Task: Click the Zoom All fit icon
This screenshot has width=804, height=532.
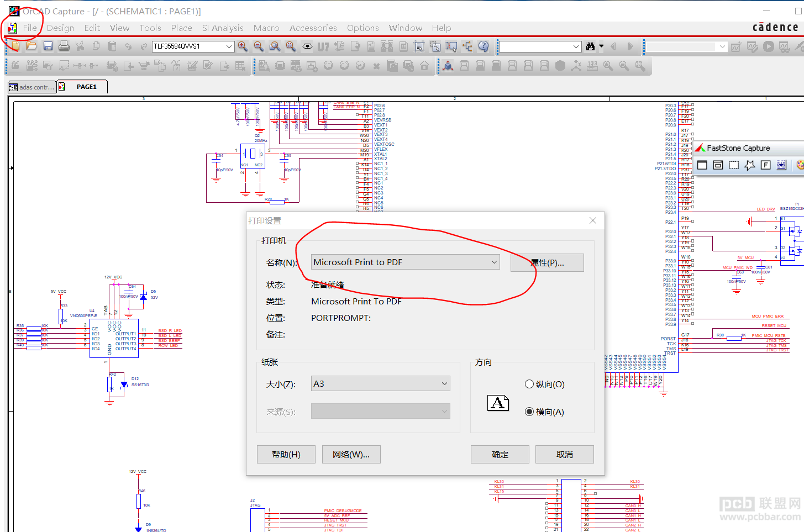Action: (291, 46)
